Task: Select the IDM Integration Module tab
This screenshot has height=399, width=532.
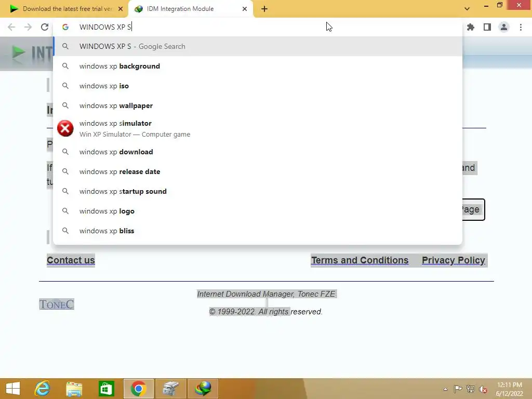Action: (190, 9)
